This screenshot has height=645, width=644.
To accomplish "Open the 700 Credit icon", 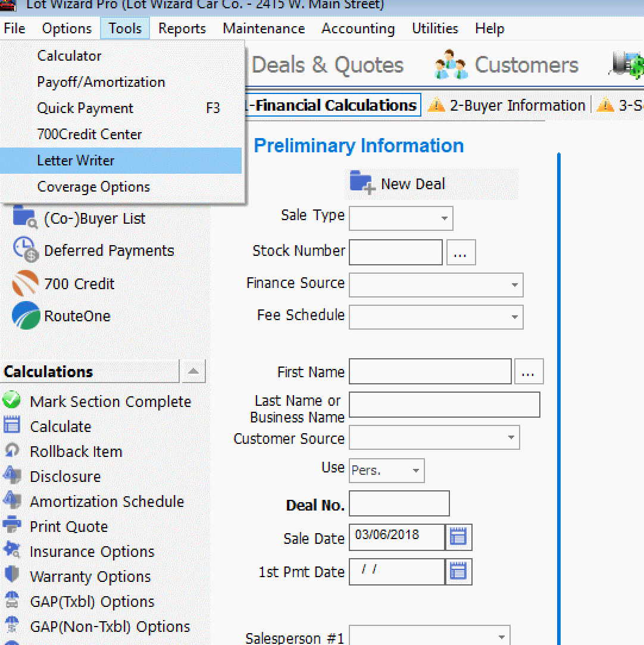I will point(25,284).
